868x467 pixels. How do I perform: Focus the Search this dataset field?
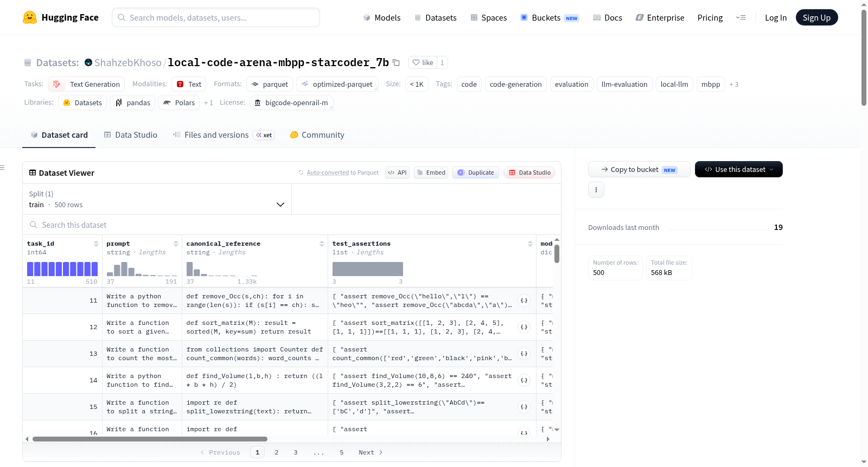pos(292,225)
